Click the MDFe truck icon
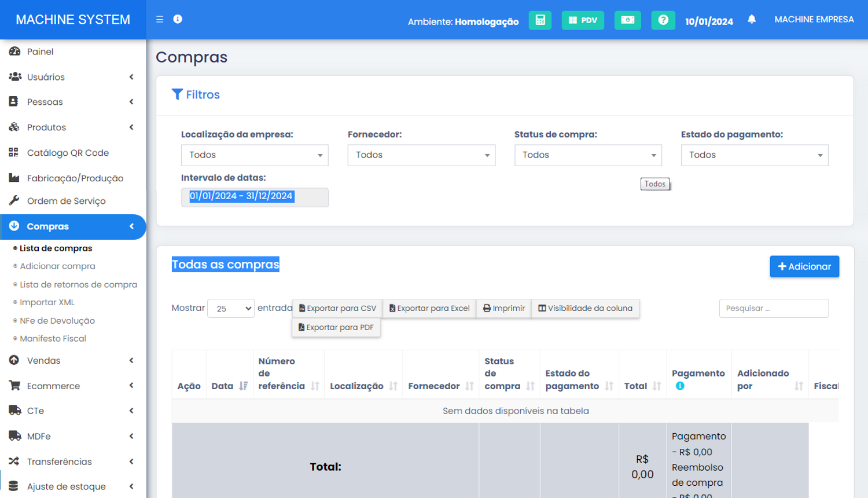 click(15, 435)
